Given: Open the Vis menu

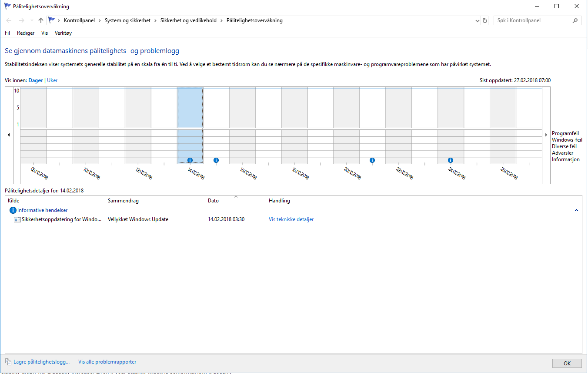Looking at the screenshot, I should pos(44,33).
